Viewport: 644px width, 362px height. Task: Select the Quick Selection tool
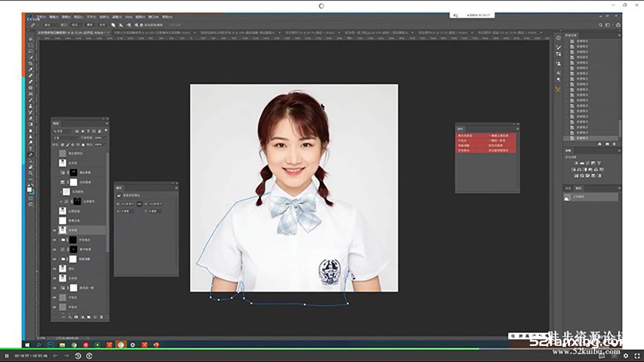point(31,57)
